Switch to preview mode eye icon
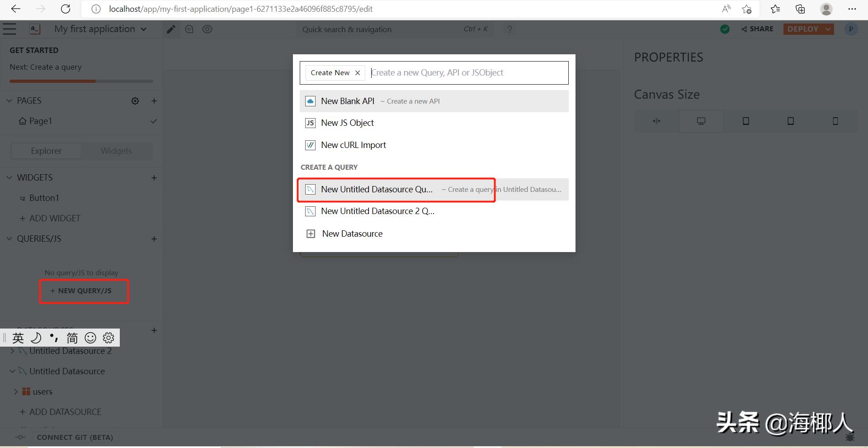The height and width of the screenshot is (448, 868). pos(207,29)
